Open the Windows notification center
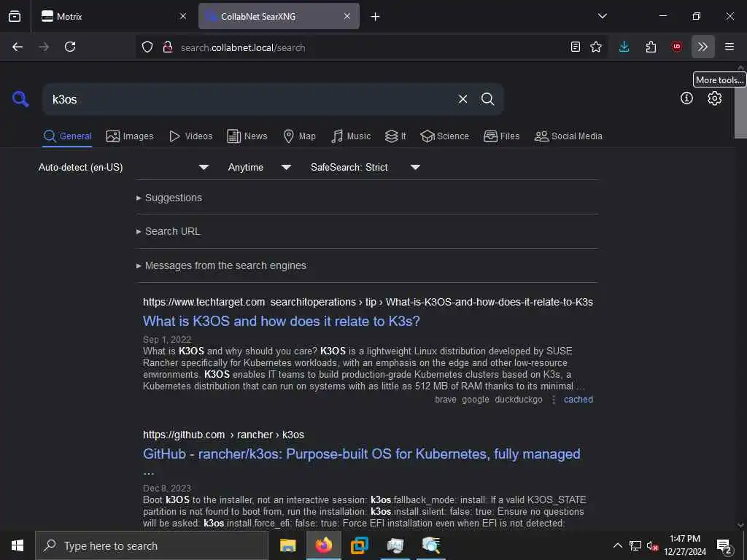Image resolution: width=747 pixels, height=560 pixels. pos(724,545)
